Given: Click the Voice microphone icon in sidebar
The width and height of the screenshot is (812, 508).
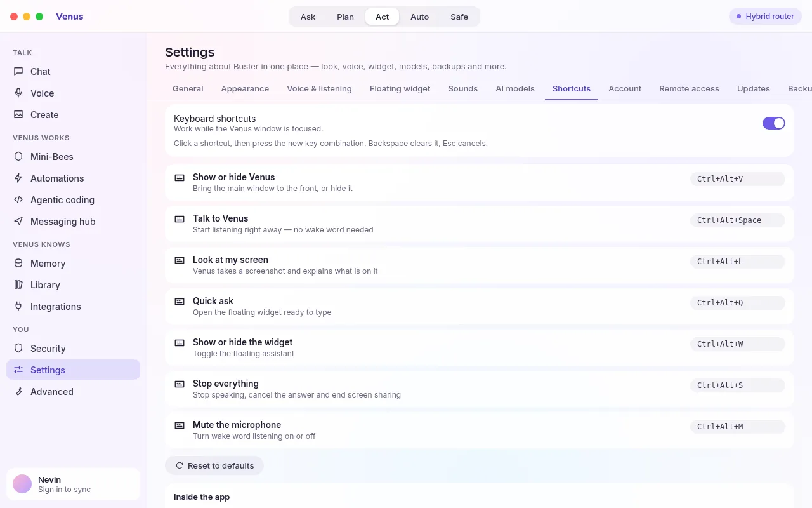Looking at the screenshot, I should point(18,93).
